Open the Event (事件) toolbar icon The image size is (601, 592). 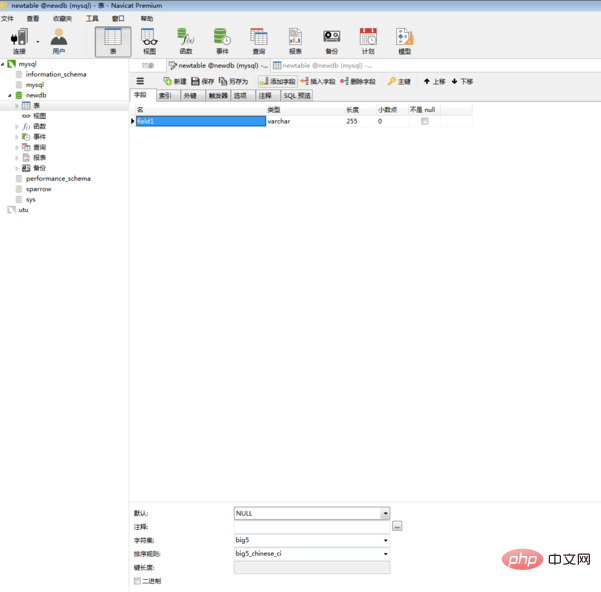pyautogui.click(x=222, y=41)
